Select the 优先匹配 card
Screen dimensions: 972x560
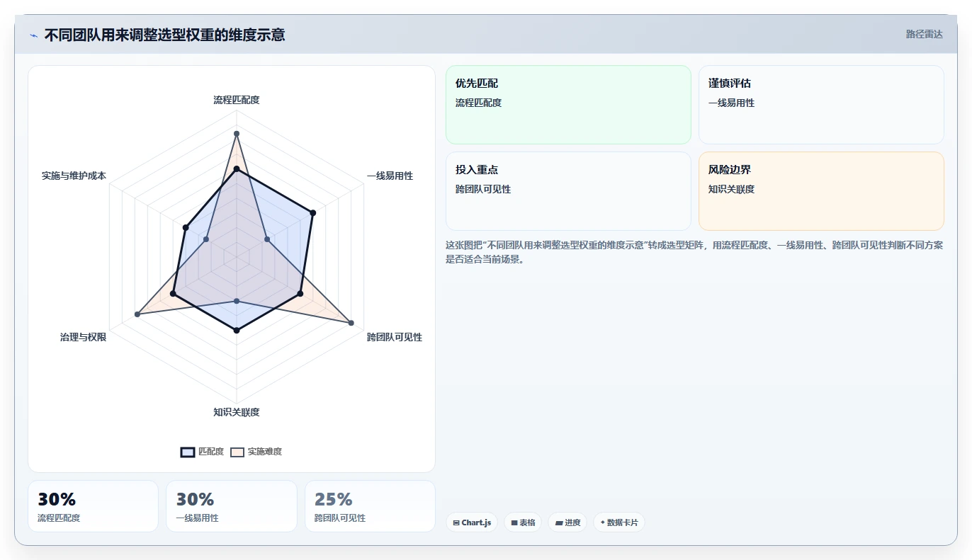click(568, 105)
